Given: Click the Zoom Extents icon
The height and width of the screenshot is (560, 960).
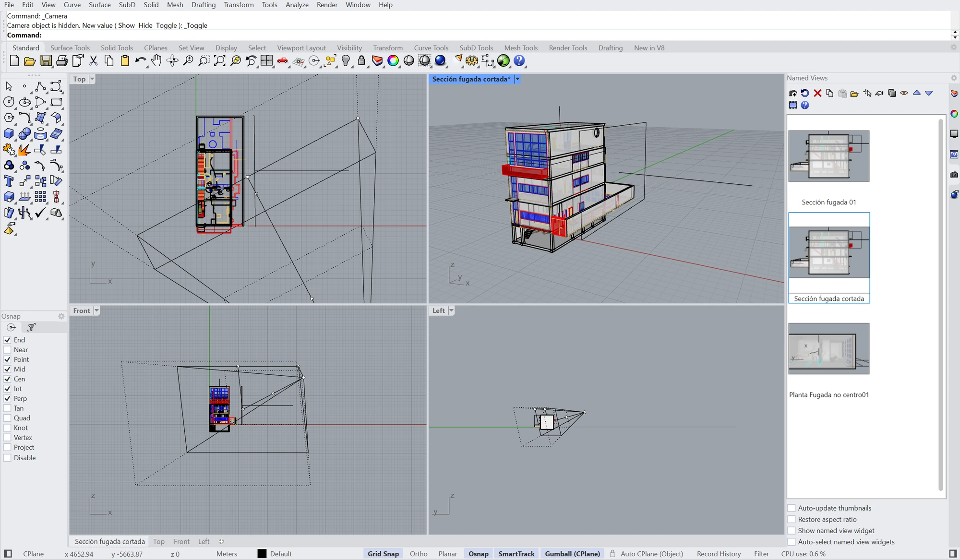Looking at the screenshot, I should coord(220,61).
